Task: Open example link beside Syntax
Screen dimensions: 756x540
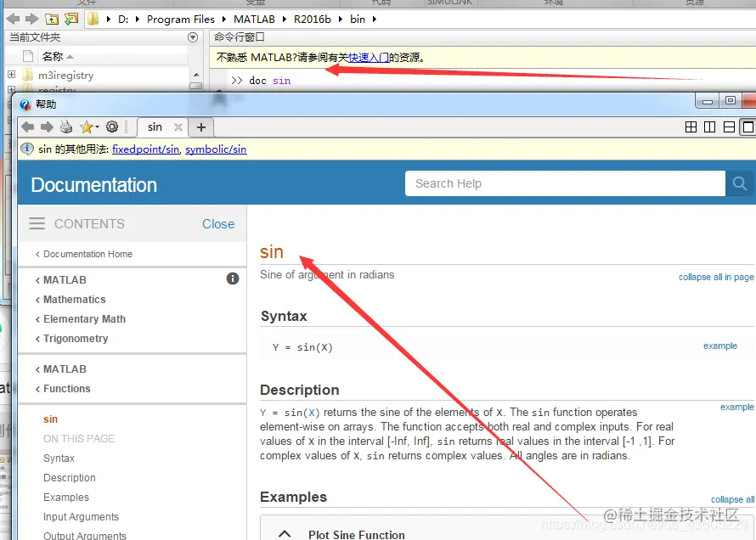Action: (x=719, y=346)
